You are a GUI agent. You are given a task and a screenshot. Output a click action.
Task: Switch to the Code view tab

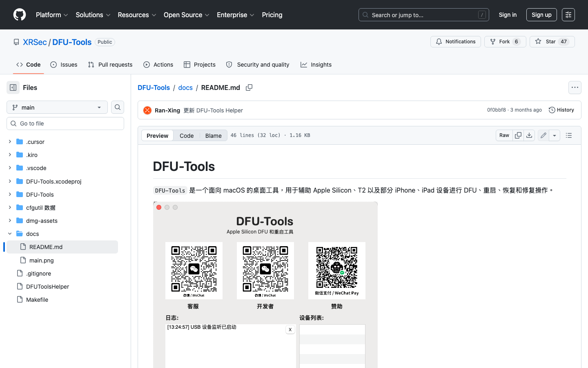point(187,136)
